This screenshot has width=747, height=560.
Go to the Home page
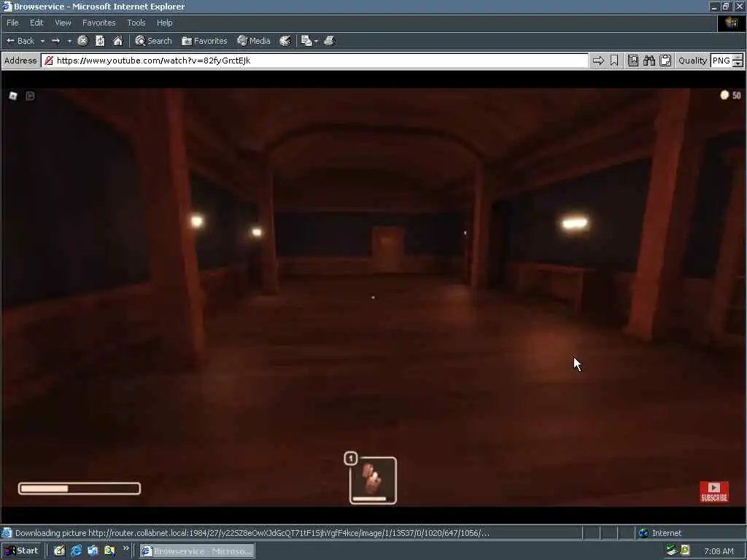click(x=117, y=41)
